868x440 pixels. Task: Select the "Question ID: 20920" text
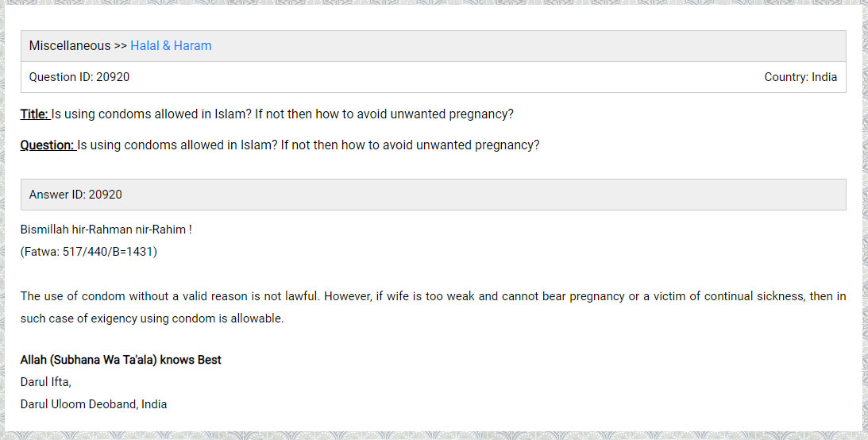coord(79,77)
